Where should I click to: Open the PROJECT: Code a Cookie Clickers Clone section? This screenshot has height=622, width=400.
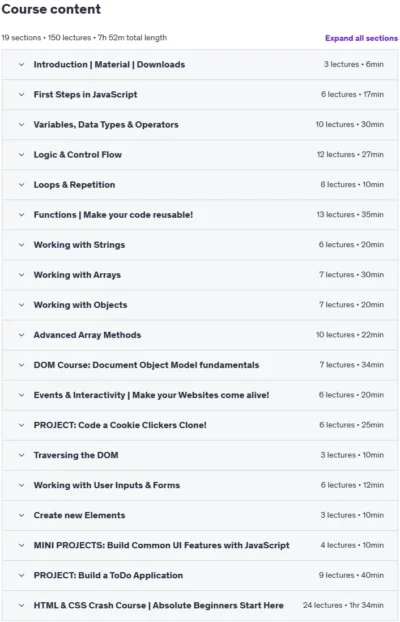200,425
